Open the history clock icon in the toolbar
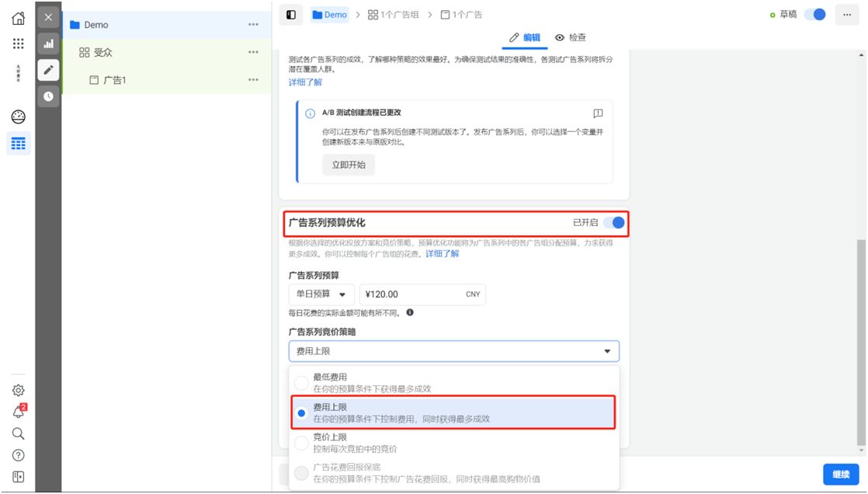Screen dimensions: 868x494 [48, 96]
